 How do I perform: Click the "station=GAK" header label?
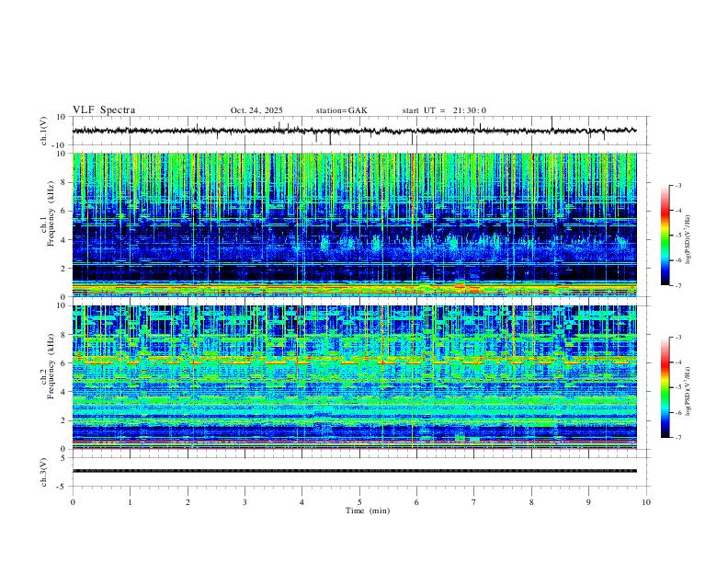point(341,110)
